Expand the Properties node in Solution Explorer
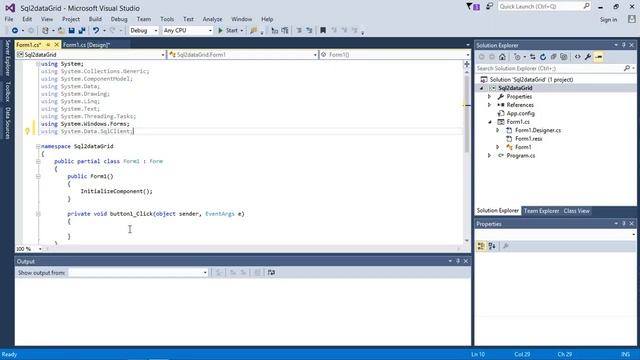The image size is (640, 360). (489, 97)
